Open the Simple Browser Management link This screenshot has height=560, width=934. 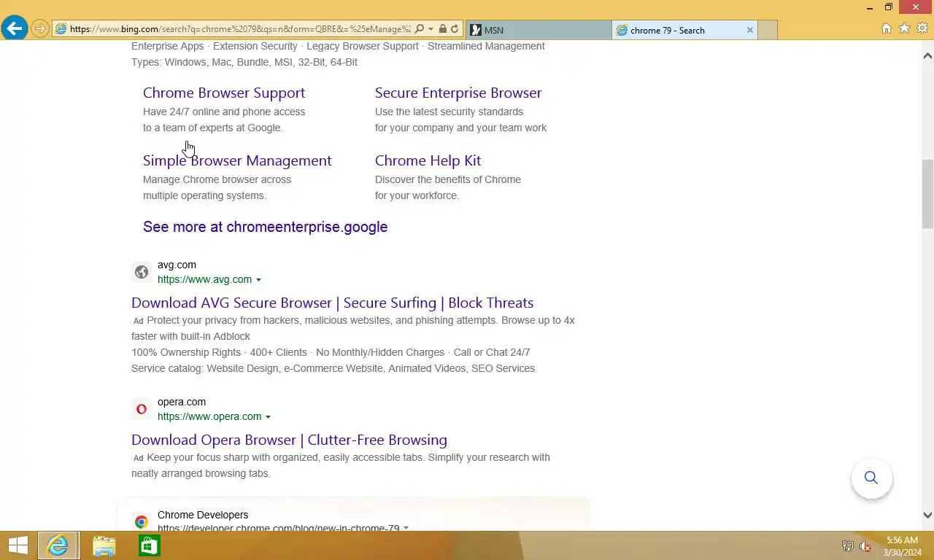point(237,160)
